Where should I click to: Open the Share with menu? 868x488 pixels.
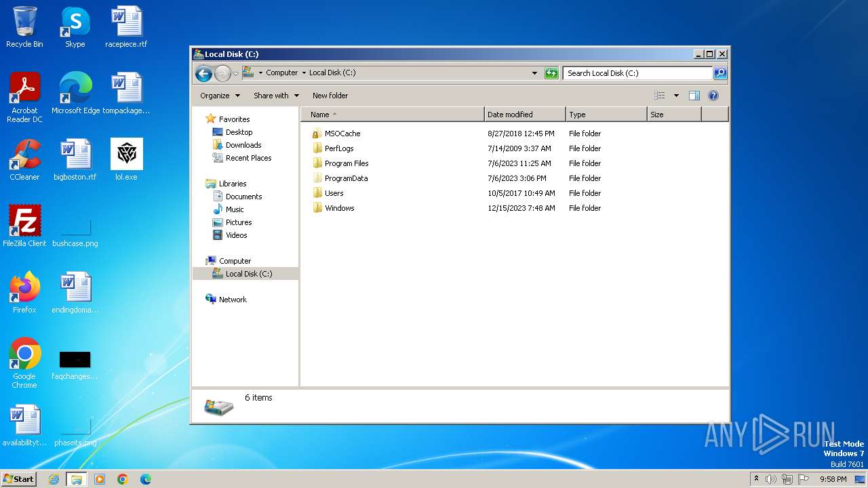pos(276,96)
